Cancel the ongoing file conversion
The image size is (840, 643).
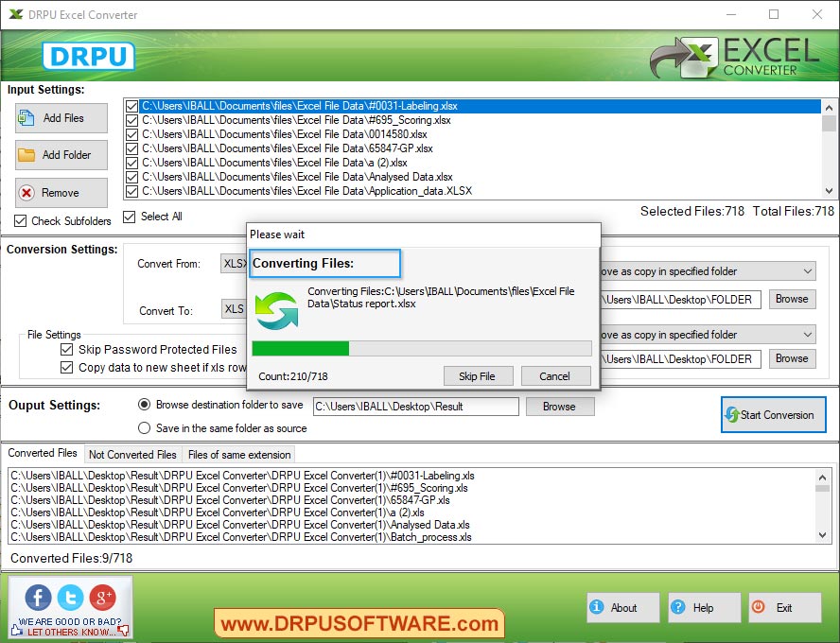(x=555, y=375)
